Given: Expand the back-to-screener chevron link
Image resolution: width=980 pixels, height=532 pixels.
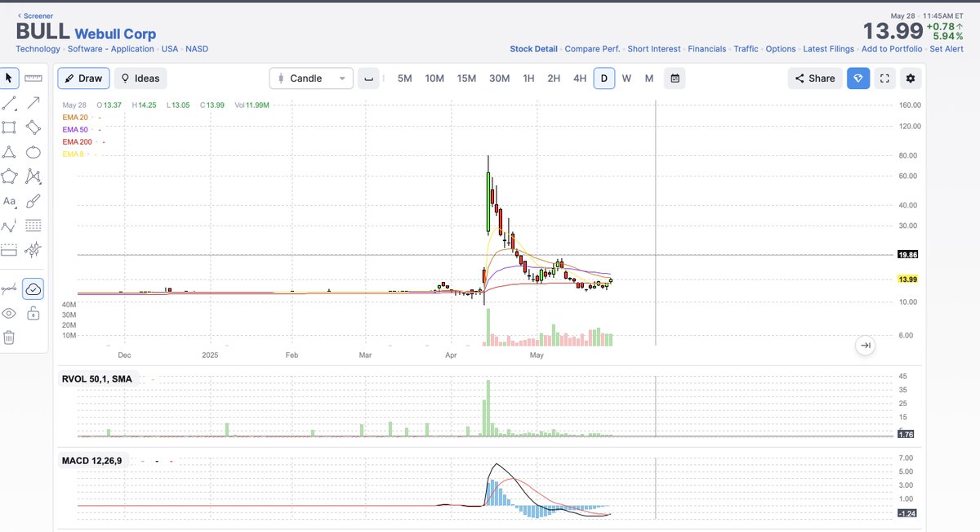Looking at the screenshot, I should (20, 15).
